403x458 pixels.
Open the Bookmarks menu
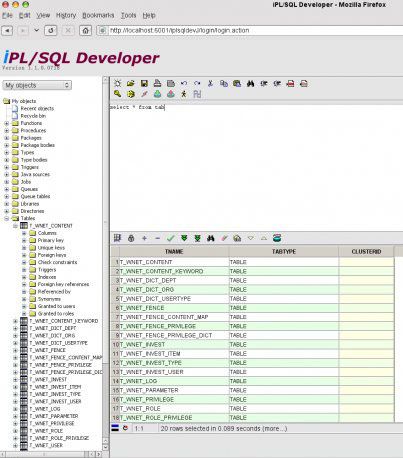coord(98,15)
